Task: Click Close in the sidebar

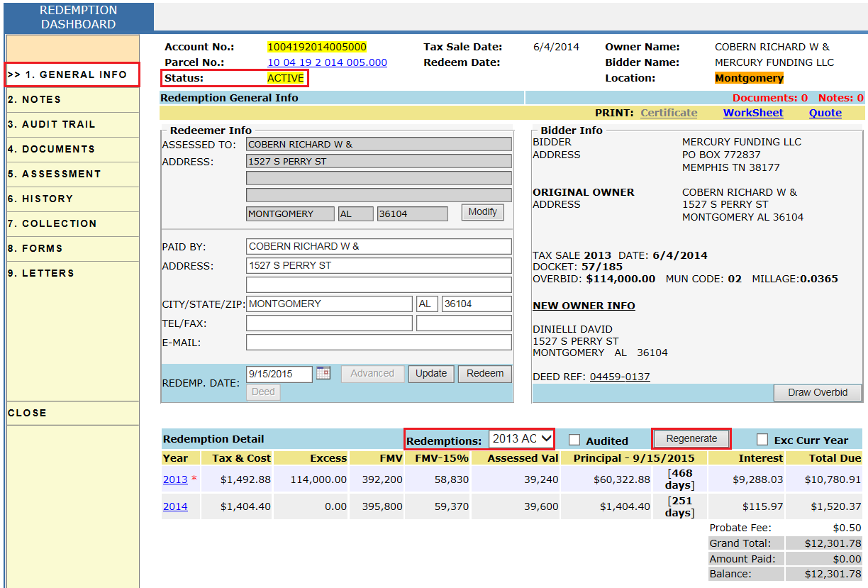Action: tap(27, 413)
